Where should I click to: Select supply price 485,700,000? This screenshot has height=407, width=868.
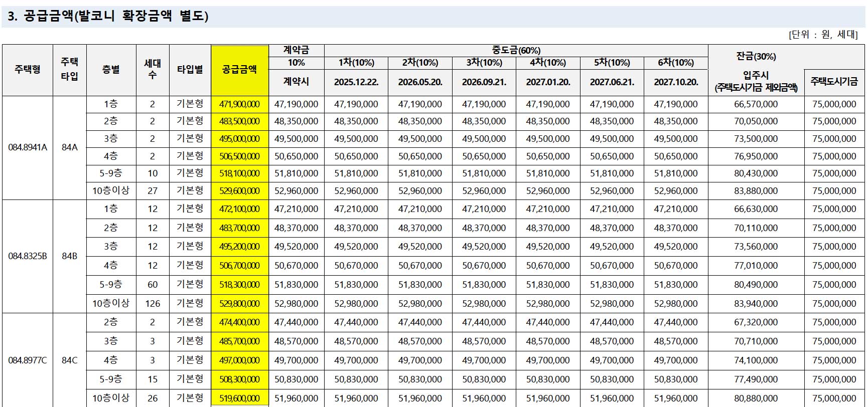[x=240, y=341]
